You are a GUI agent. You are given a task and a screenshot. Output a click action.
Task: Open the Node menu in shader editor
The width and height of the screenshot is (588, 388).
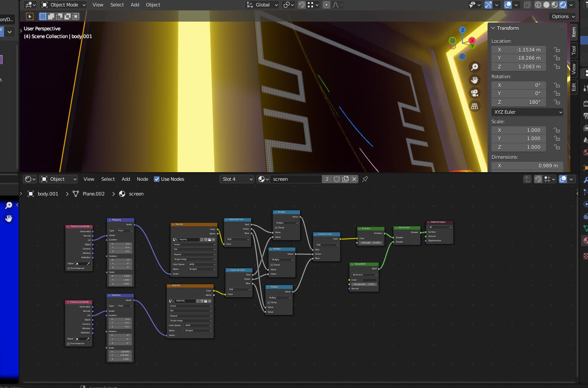pos(142,179)
